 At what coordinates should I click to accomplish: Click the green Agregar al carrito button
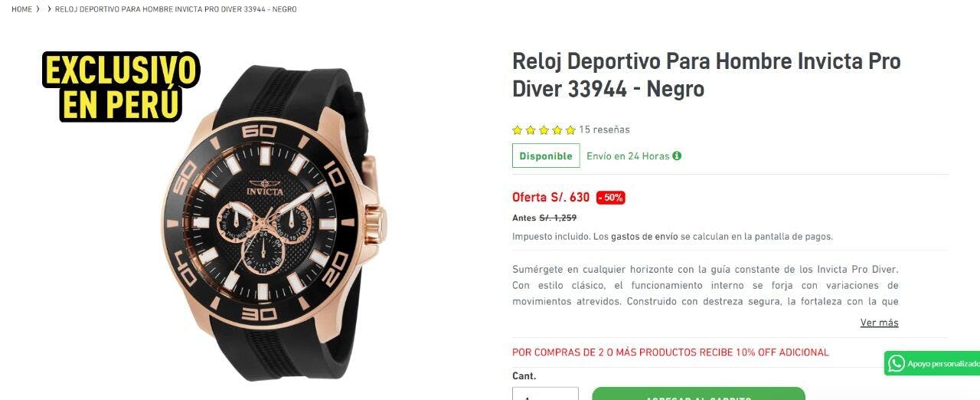(x=698, y=394)
